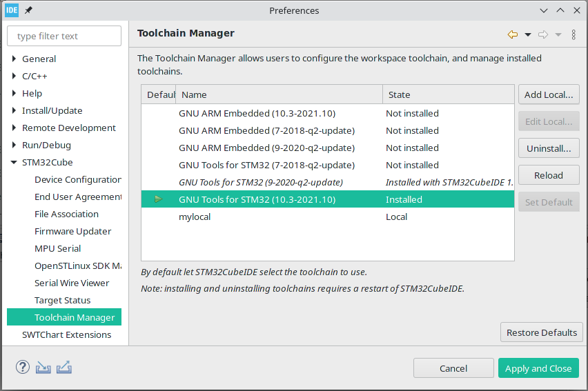The image size is (588, 391).
Task: Select Serial Wire Viewer page
Action: (72, 283)
